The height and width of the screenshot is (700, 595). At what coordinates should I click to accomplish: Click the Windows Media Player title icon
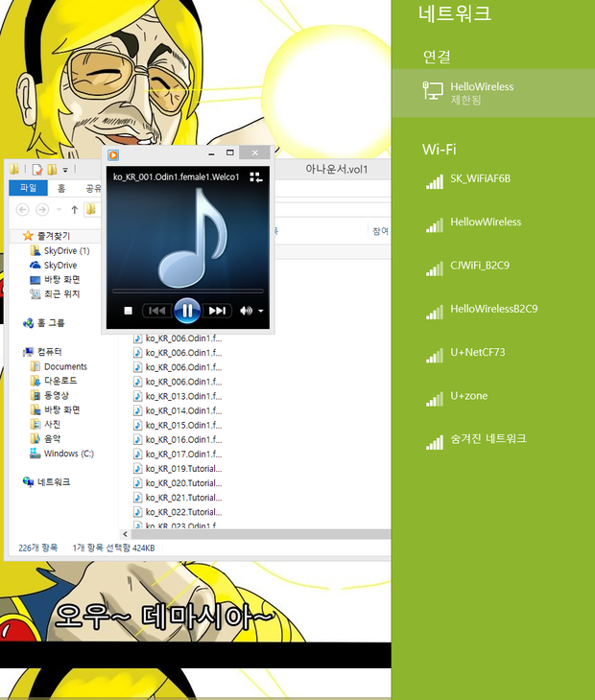point(113,155)
